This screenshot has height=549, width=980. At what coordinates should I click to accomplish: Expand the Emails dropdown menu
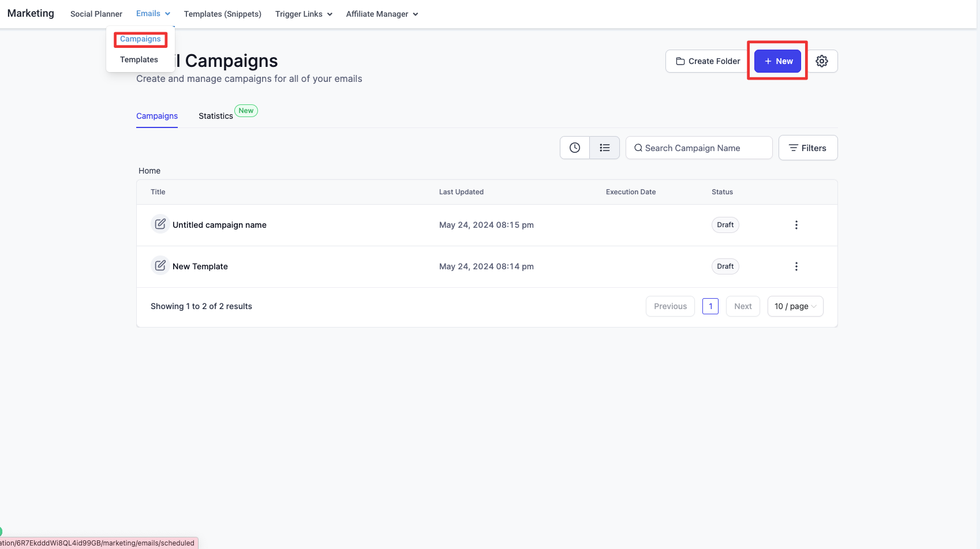point(153,14)
